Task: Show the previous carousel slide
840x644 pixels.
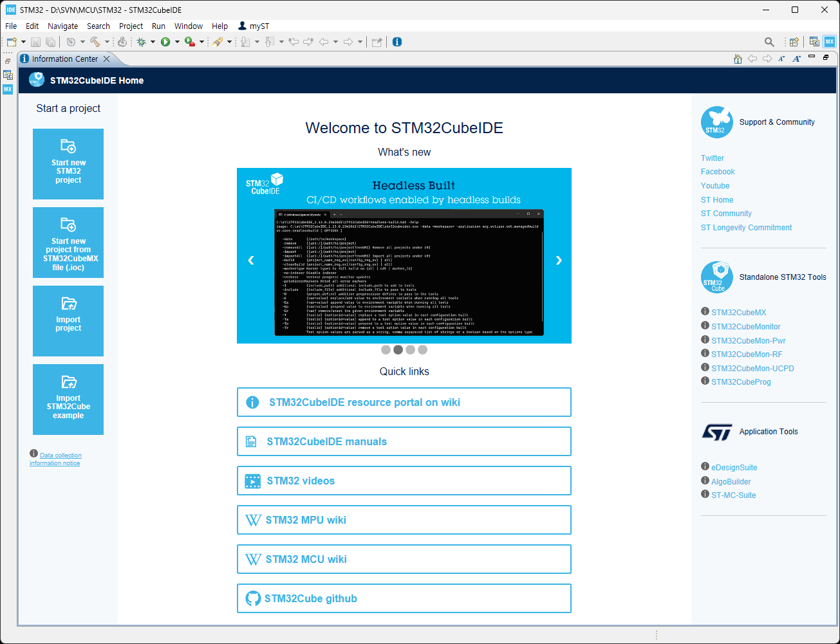Action: tap(251, 260)
